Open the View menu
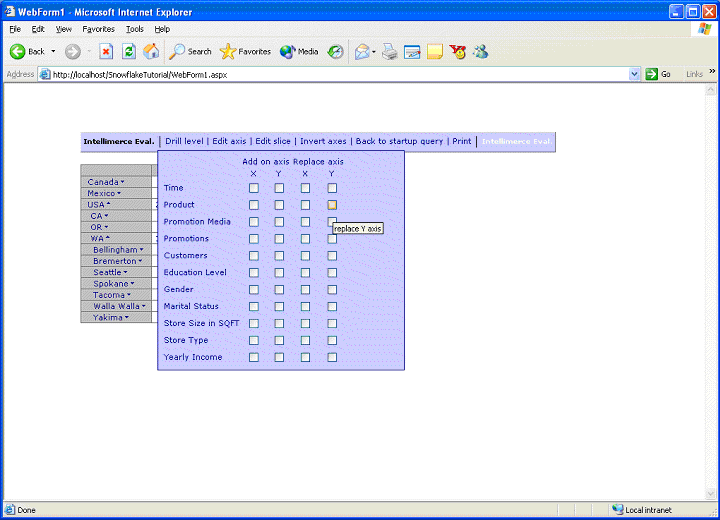This screenshot has width=720, height=520. click(x=63, y=29)
